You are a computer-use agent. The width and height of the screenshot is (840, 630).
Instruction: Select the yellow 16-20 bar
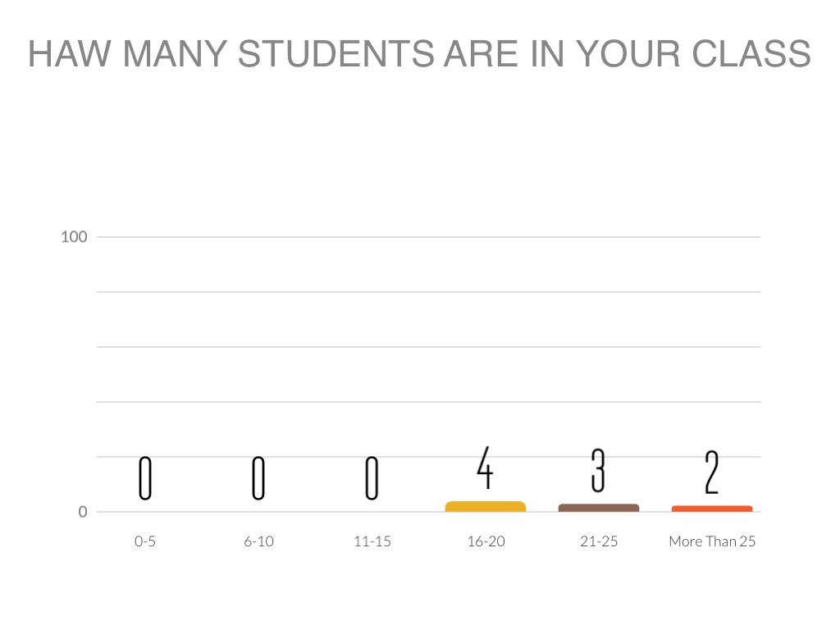click(486, 507)
